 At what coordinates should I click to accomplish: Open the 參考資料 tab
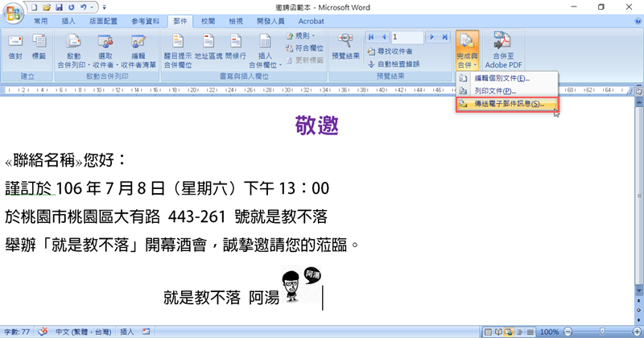pos(145,21)
